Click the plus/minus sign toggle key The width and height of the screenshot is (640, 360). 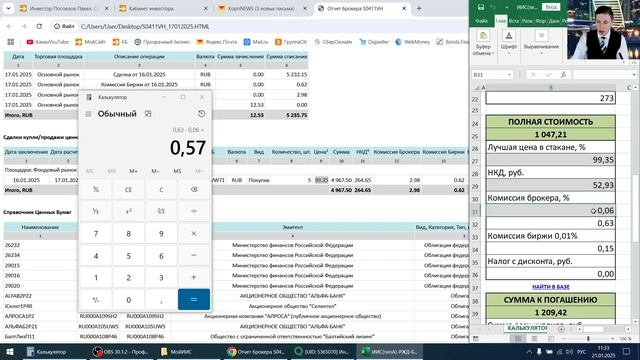click(x=96, y=300)
